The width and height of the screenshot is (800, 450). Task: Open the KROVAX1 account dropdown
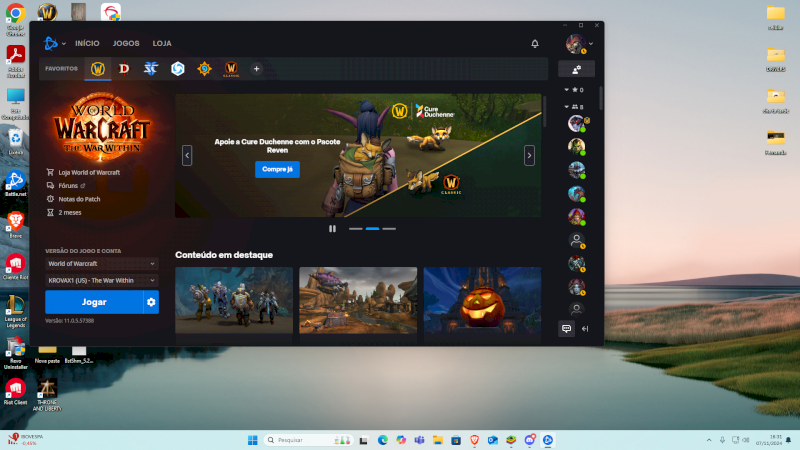(x=102, y=281)
